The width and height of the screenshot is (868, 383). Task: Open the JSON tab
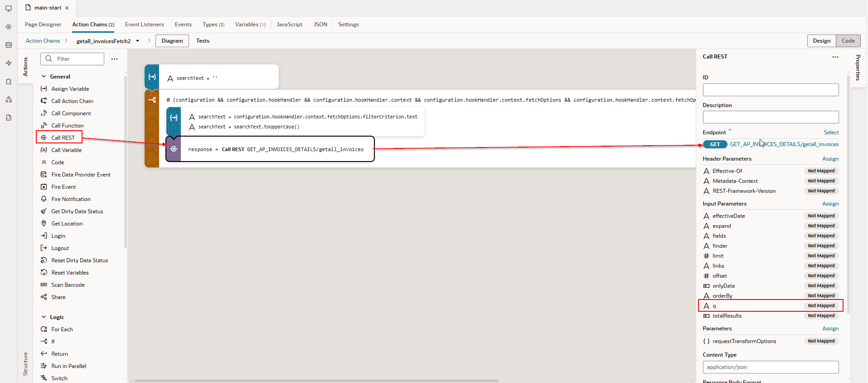pyautogui.click(x=320, y=25)
